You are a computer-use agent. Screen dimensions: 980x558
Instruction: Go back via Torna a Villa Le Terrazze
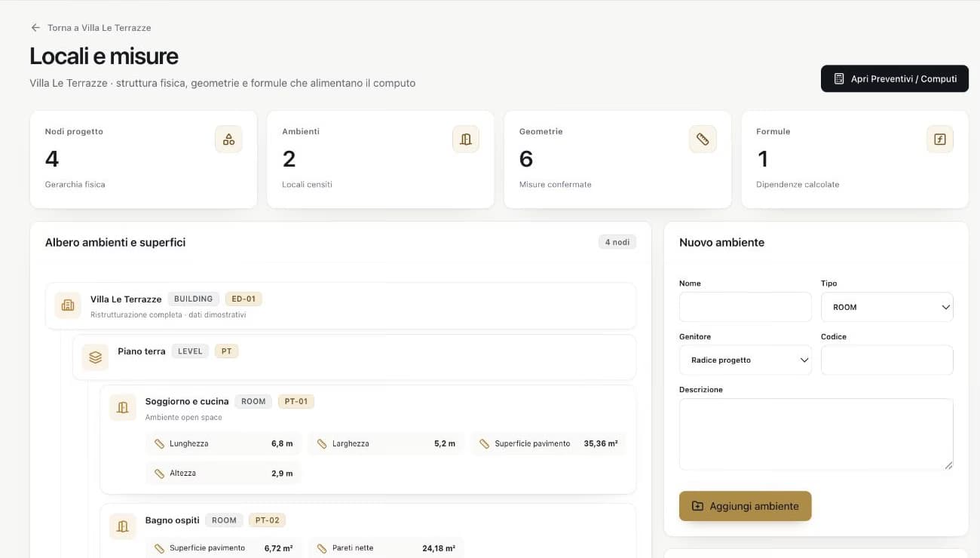point(91,28)
